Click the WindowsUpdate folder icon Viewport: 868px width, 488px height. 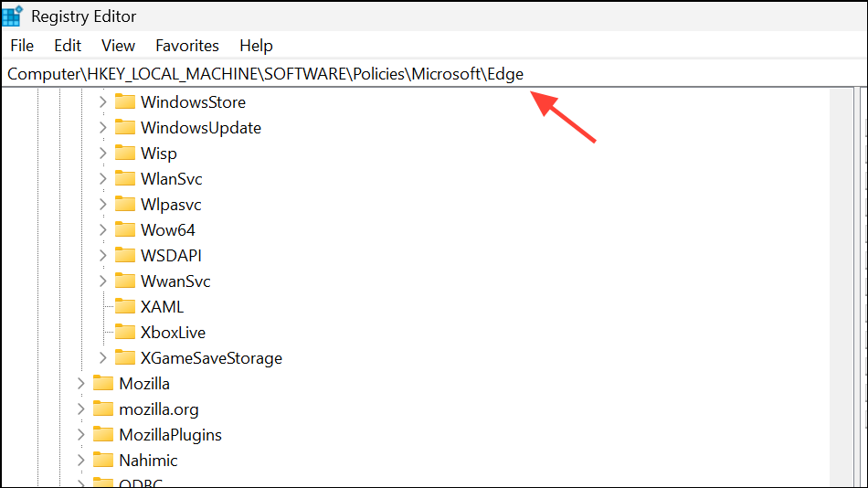[x=125, y=127]
